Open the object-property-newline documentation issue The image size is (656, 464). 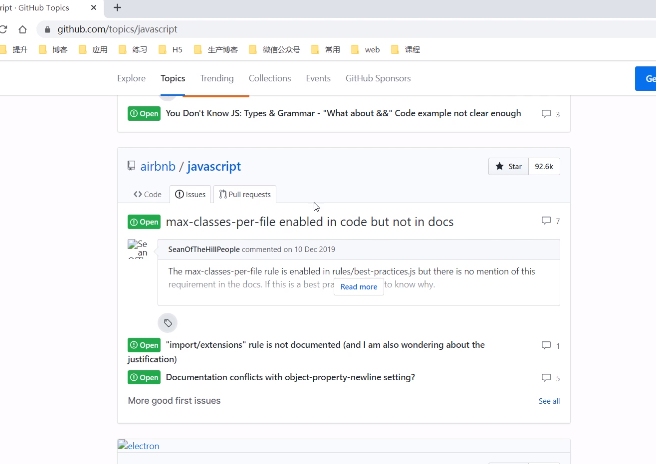[290, 377]
